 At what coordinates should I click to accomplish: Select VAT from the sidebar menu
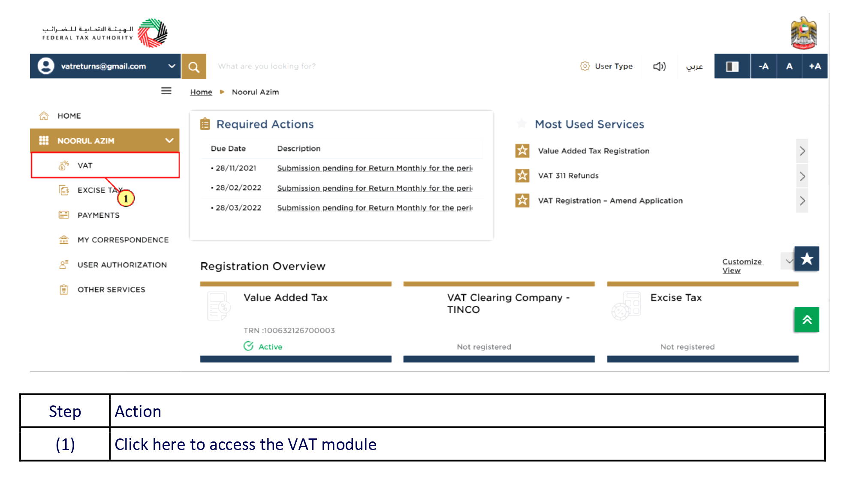click(84, 165)
